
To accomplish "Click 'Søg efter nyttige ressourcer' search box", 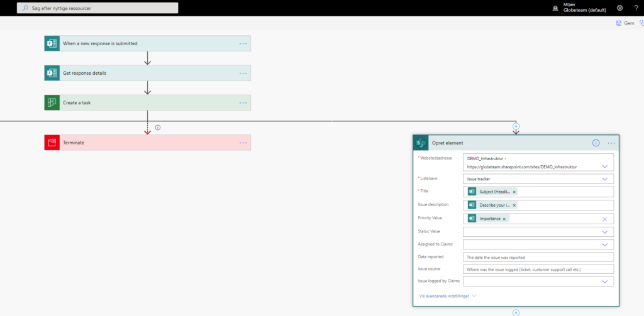I will (x=97, y=8).
